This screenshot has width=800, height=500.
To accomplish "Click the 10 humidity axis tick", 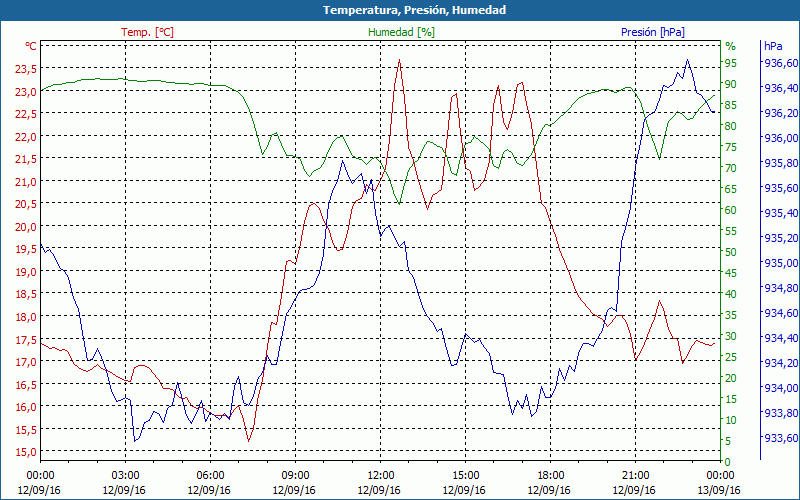I will pos(731,420).
